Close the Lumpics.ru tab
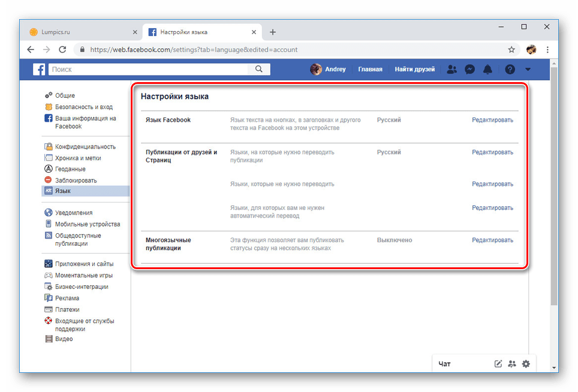Screen dimensions: 578x392 click(135, 32)
